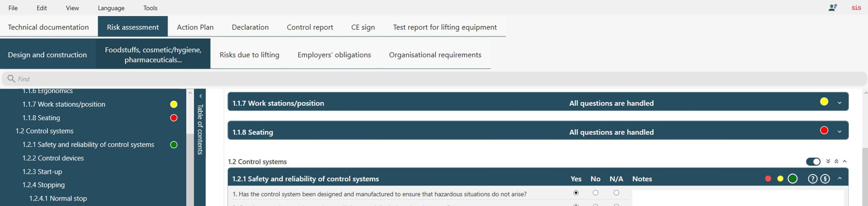Click red status in 1.1.8 panel header
The height and width of the screenshot is (206, 868).
click(824, 131)
